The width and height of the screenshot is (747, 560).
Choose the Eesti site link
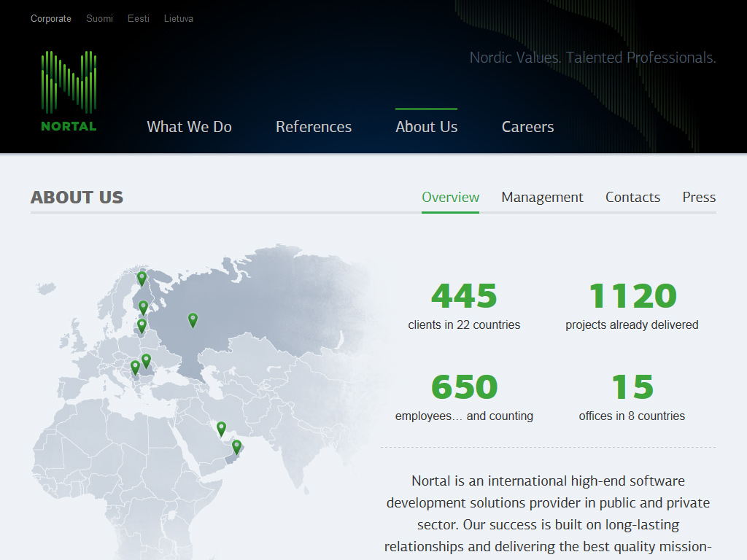[x=139, y=19]
